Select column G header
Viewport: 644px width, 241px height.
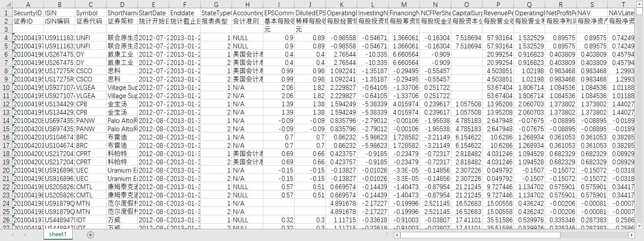[x=216, y=4]
